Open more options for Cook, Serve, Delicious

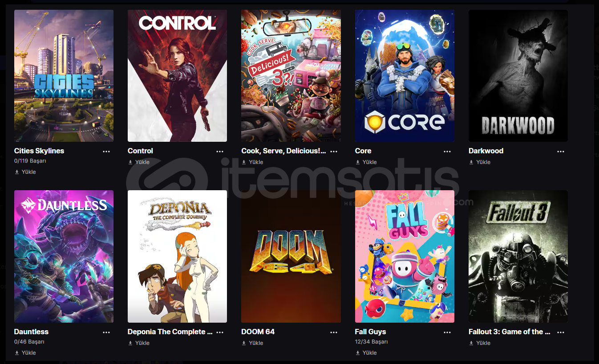click(x=334, y=152)
